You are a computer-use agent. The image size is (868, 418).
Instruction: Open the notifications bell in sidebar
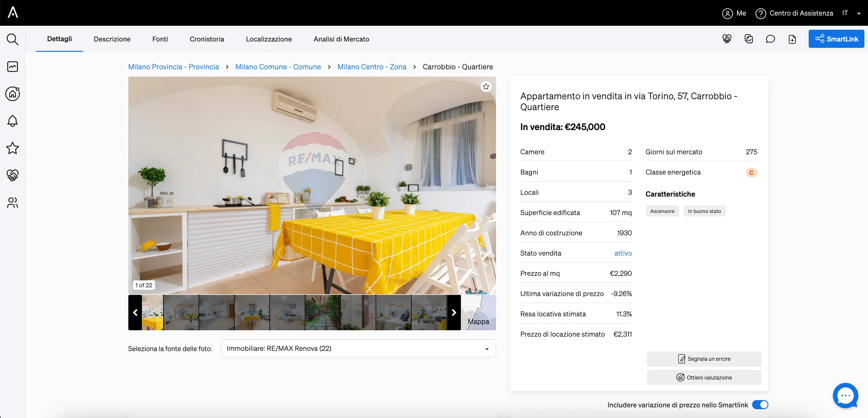pyautogui.click(x=13, y=121)
